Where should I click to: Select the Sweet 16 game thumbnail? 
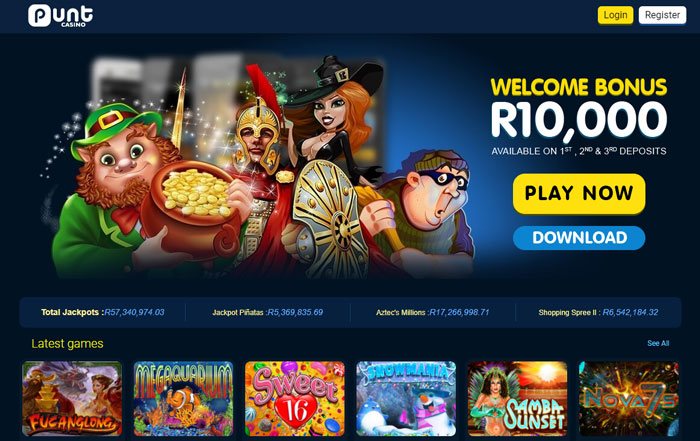pyautogui.click(x=295, y=399)
